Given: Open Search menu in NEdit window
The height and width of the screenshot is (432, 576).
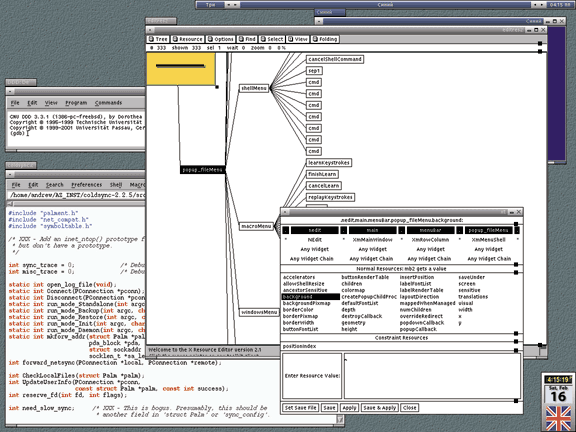Looking at the screenshot, I should point(54,185).
